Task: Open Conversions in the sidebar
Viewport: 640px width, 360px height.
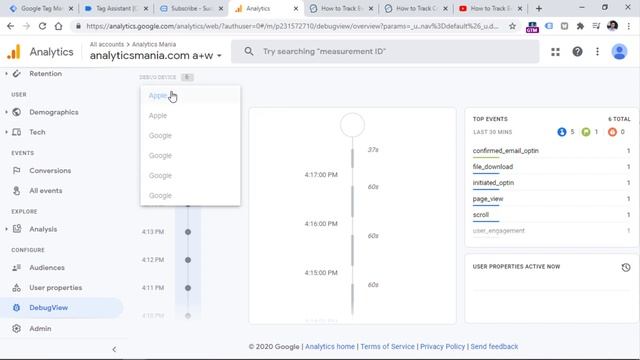Action: click(x=50, y=171)
